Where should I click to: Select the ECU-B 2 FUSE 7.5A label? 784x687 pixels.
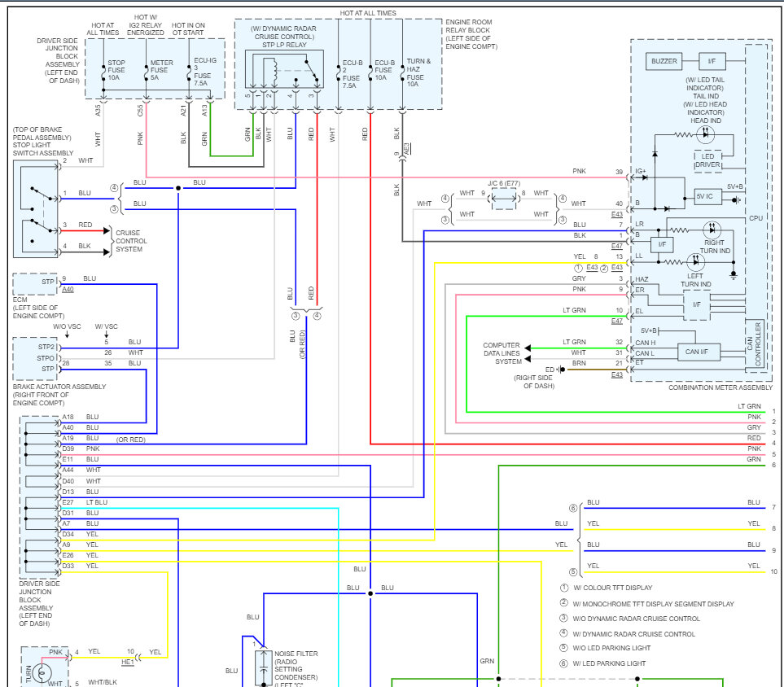coord(352,75)
